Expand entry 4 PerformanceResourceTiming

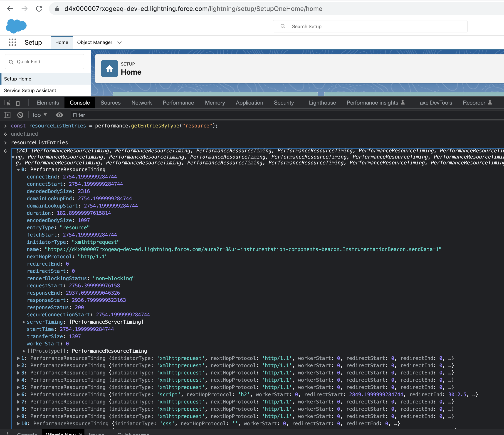[18, 380]
